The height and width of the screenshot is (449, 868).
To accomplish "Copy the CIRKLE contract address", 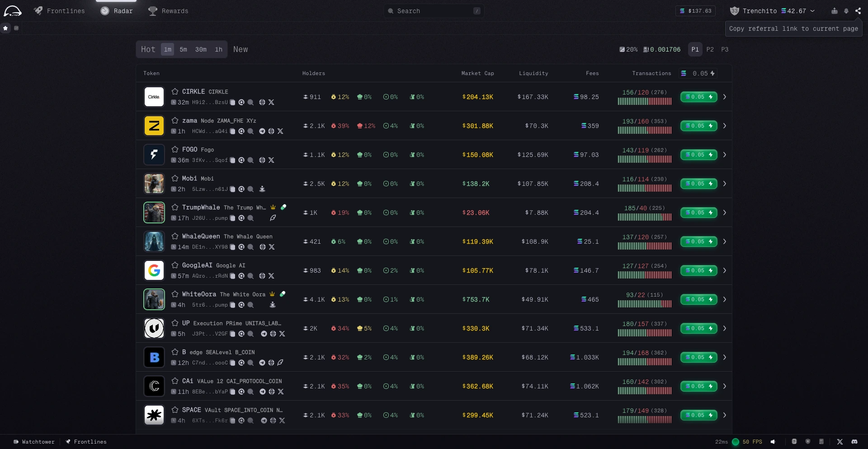I will (x=232, y=103).
